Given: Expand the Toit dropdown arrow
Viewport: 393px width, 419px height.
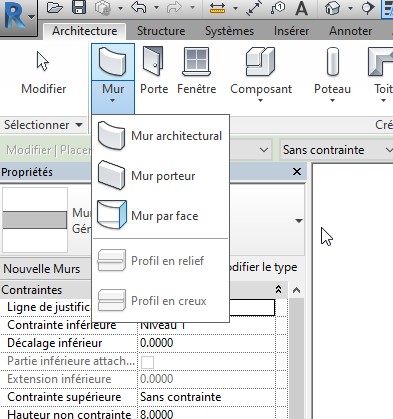Looking at the screenshot, I should [x=383, y=100].
